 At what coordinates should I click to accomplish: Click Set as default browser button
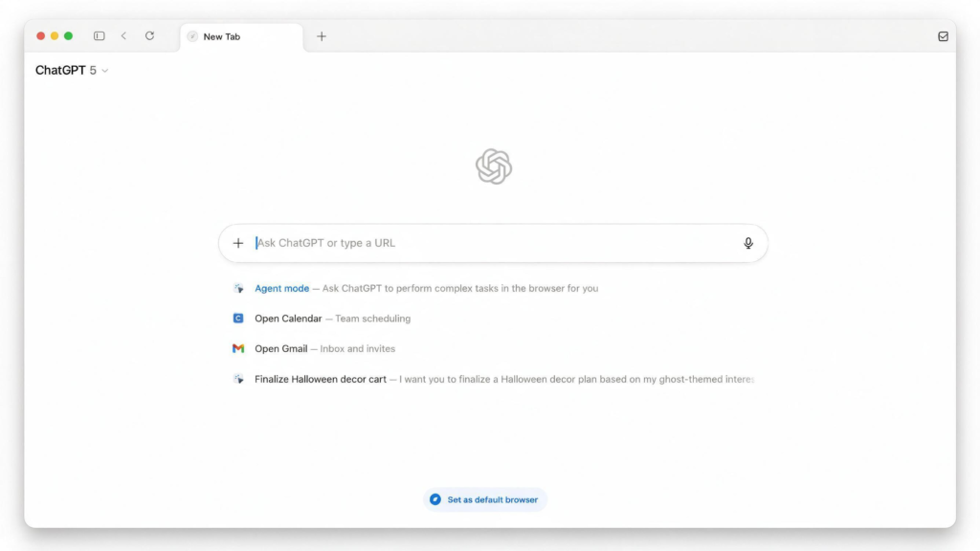tap(484, 499)
